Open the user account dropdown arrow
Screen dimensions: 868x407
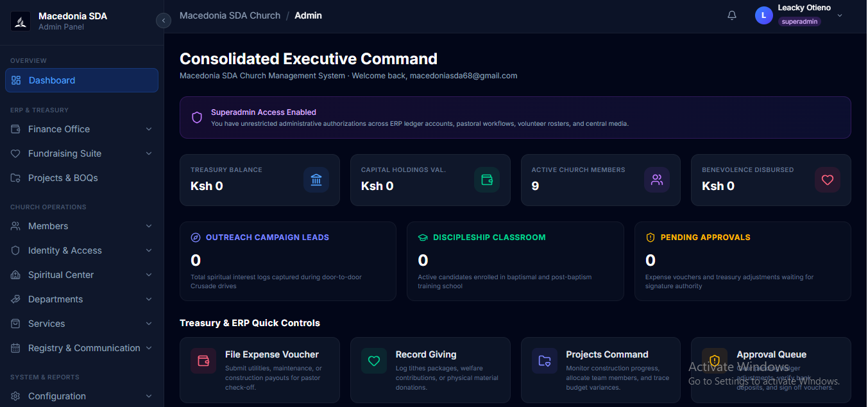840,15
